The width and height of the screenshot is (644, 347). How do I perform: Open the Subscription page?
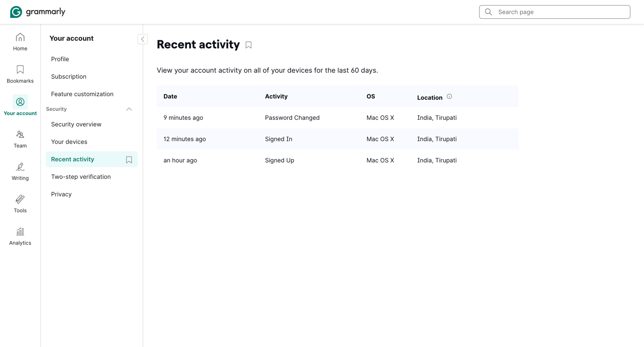click(69, 77)
